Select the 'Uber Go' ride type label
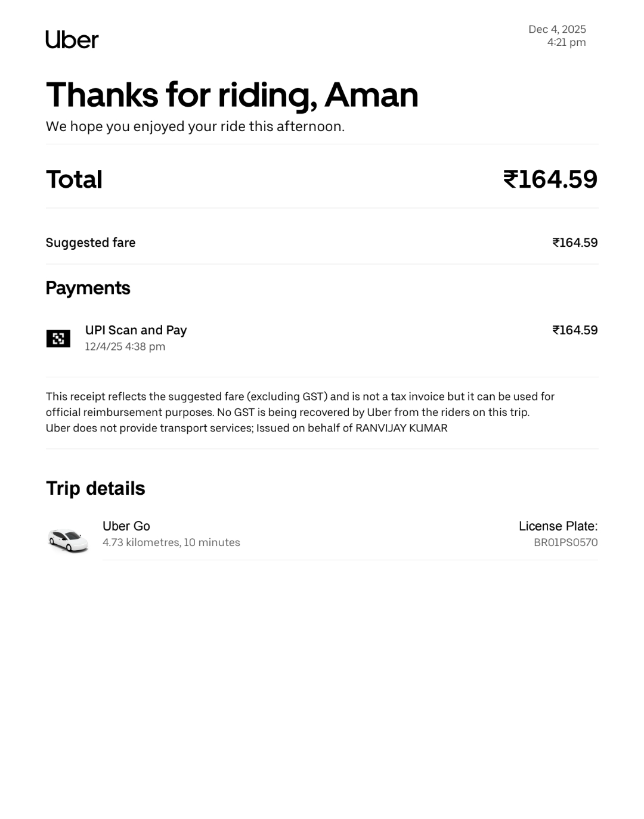The image size is (644, 819). pos(126,526)
